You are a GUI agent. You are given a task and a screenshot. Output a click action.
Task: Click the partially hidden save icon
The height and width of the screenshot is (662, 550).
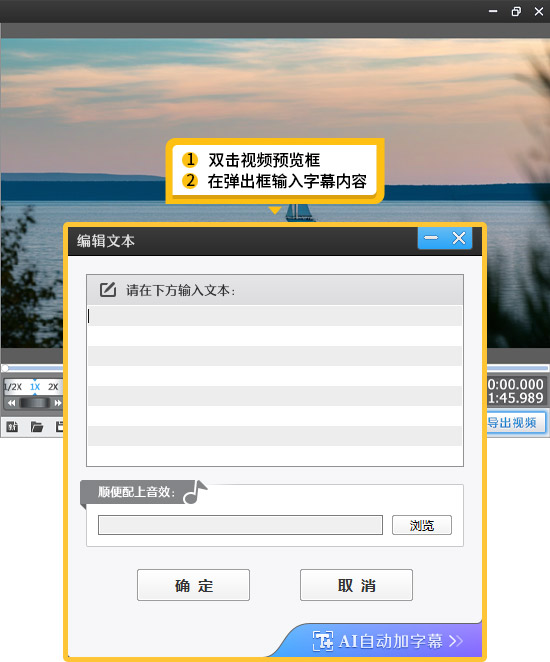coord(60,427)
